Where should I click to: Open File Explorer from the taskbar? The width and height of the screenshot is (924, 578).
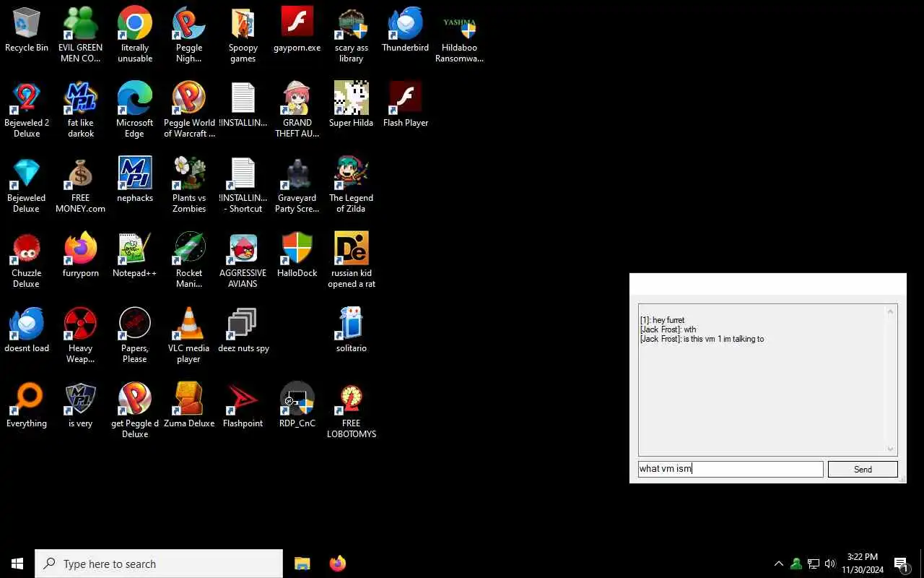coord(302,564)
